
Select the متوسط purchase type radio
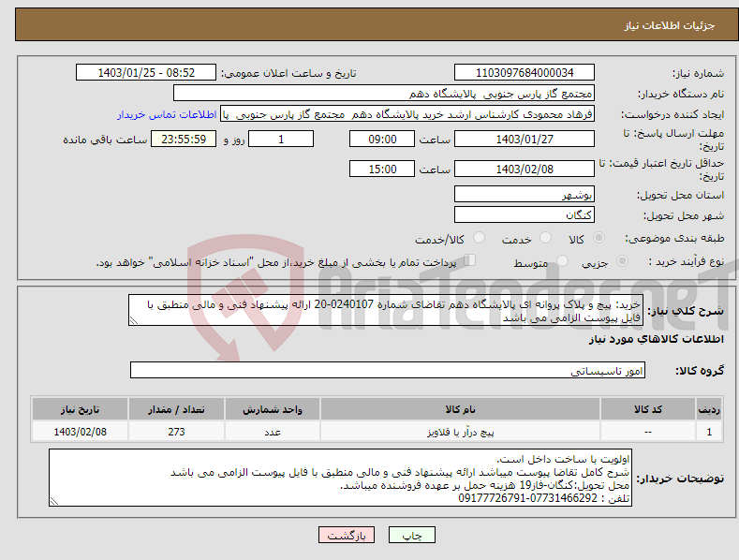click(x=562, y=261)
